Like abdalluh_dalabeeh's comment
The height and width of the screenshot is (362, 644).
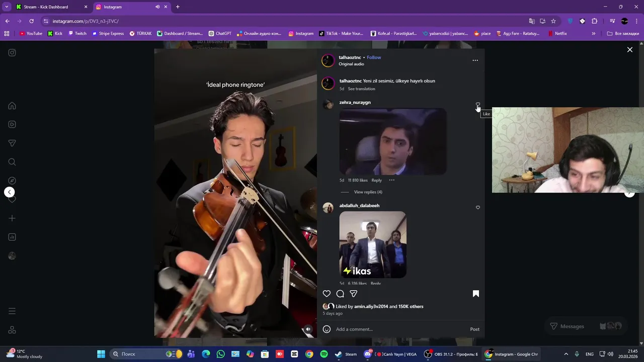tap(478, 208)
